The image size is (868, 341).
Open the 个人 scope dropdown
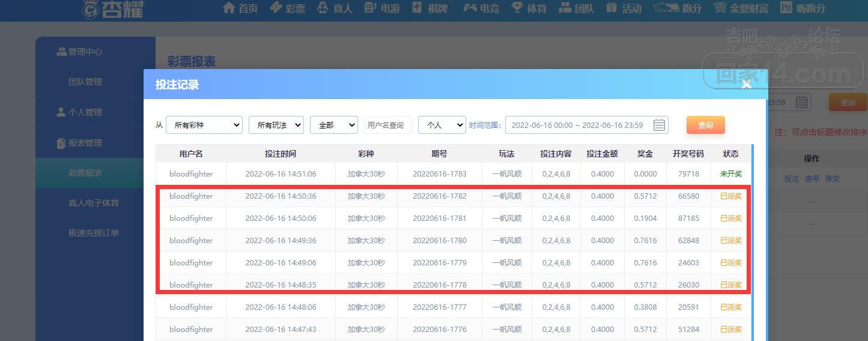(442, 125)
